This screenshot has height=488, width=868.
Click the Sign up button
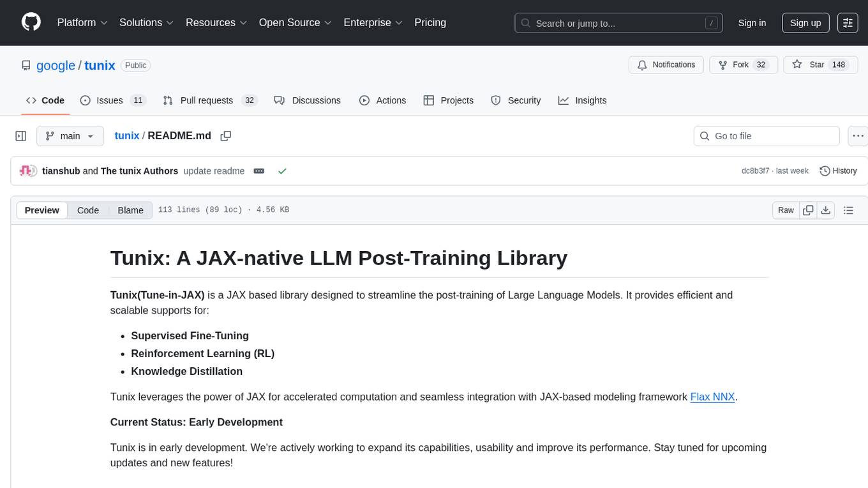[x=805, y=22]
